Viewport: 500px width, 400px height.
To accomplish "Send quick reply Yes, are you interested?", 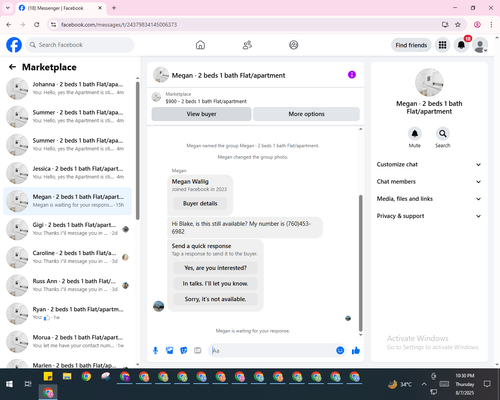I will click(215, 268).
